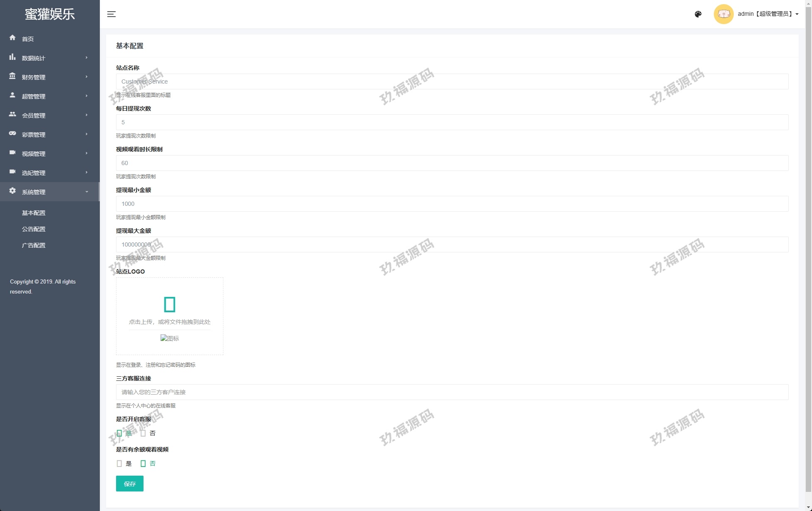Open the 广告配置 submenu item
This screenshot has width=812, height=511.
[x=34, y=245]
